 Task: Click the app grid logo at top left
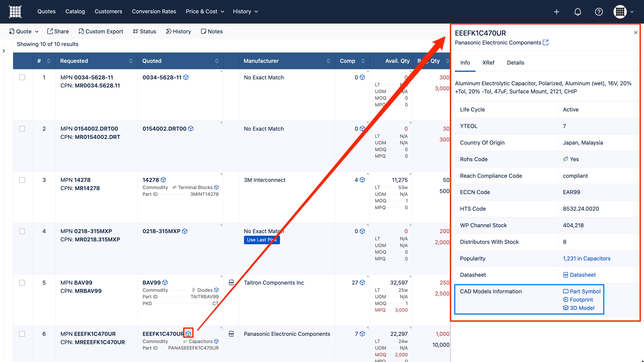[15, 12]
